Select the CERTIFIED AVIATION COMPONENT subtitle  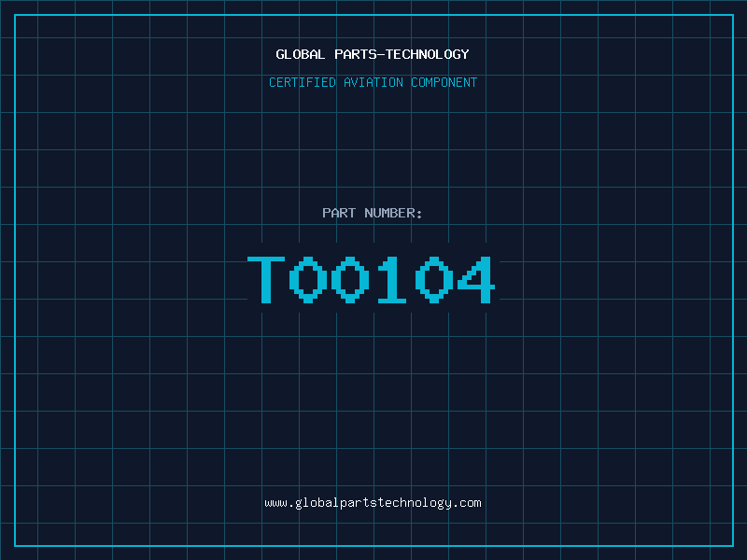coord(373,82)
